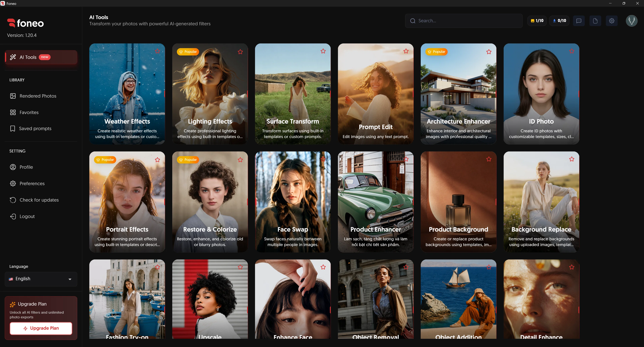The width and height of the screenshot is (644, 347).
Task: Check the 1/10 credits counter
Action: click(x=537, y=21)
